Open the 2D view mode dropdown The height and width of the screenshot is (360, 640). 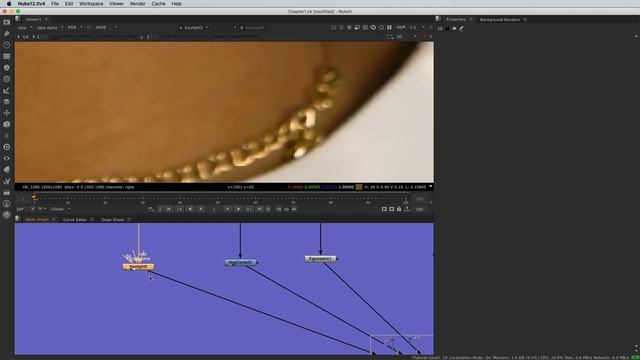click(406, 37)
